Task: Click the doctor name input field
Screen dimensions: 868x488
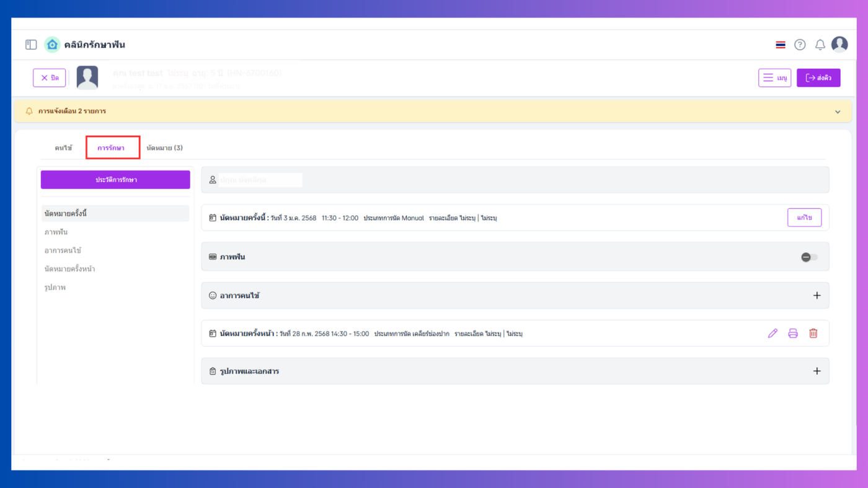Action: click(260, 180)
